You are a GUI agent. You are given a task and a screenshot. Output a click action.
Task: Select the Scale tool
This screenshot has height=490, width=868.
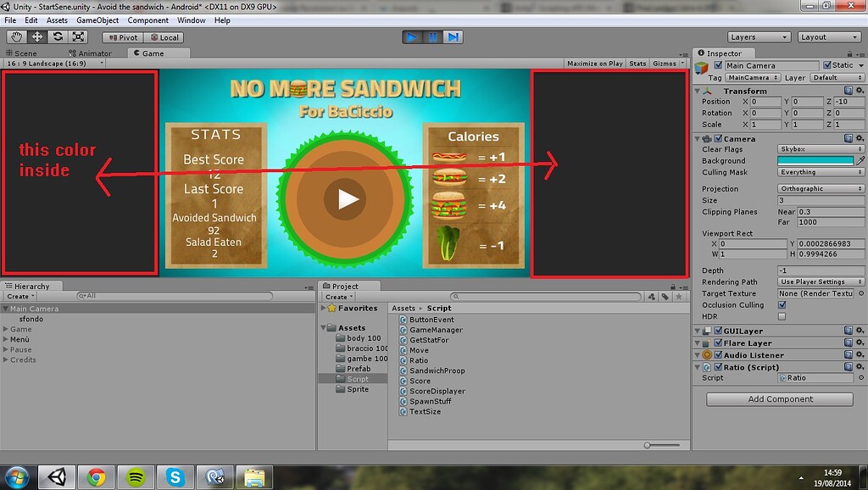click(78, 36)
